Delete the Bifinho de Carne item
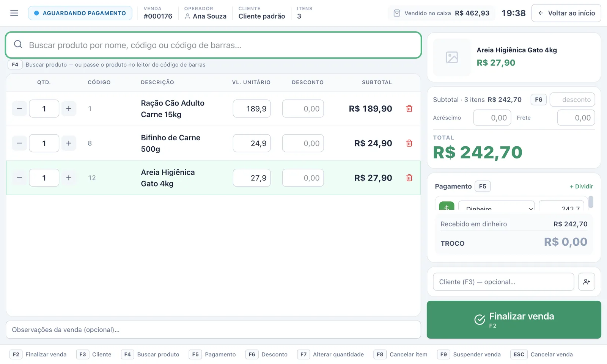 [x=409, y=143]
